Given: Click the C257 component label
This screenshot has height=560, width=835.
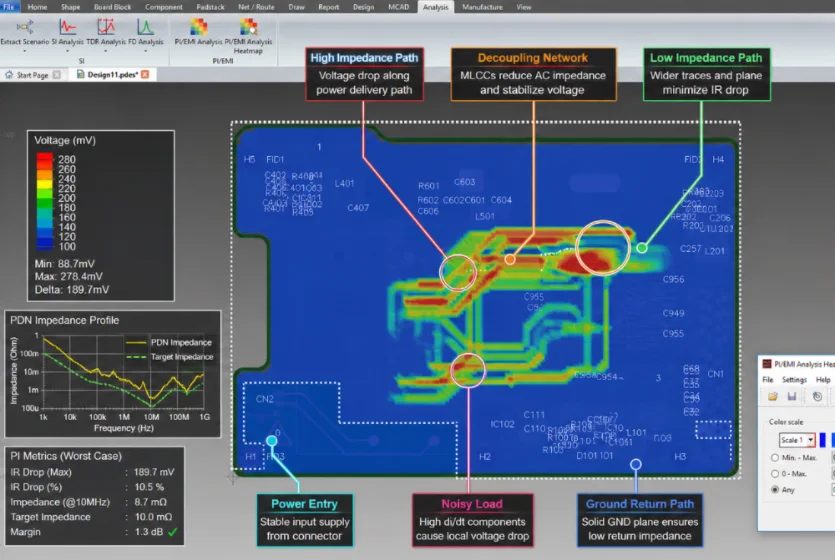Looking at the screenshot, I should coord(691,249).
